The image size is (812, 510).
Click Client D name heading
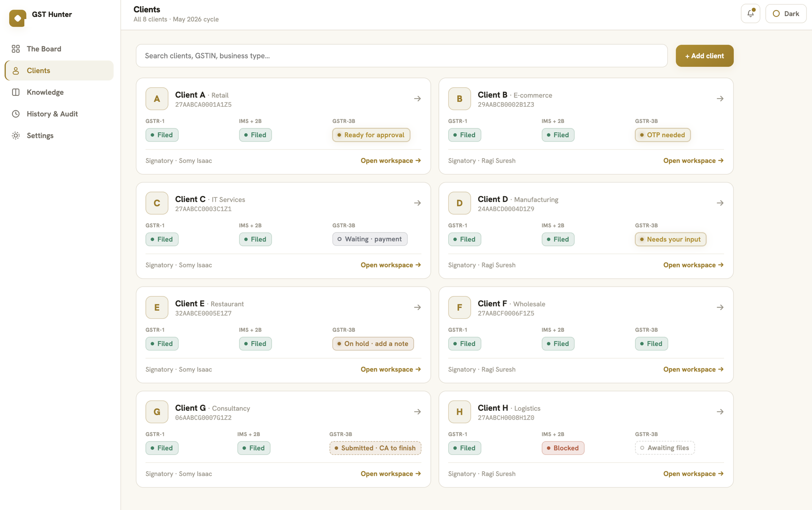tap(492, 199)
